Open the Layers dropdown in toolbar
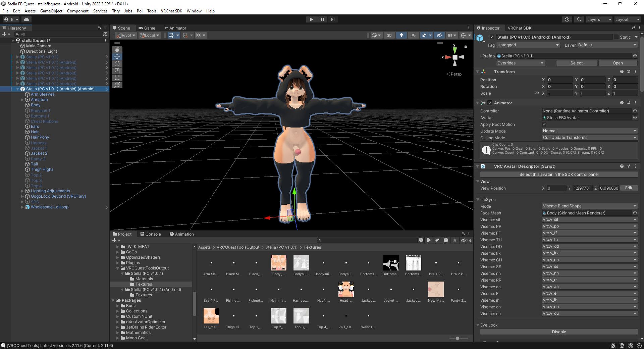 tap(599, 19)
